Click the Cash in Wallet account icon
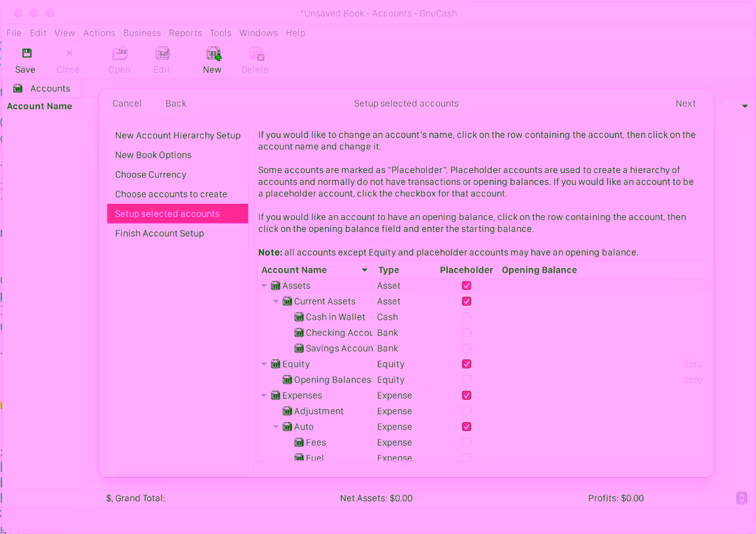 coord(299,317)
